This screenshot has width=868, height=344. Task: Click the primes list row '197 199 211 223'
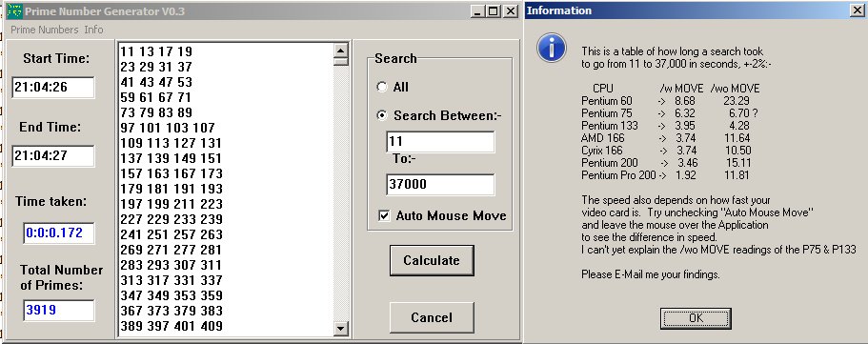(172, 205)
